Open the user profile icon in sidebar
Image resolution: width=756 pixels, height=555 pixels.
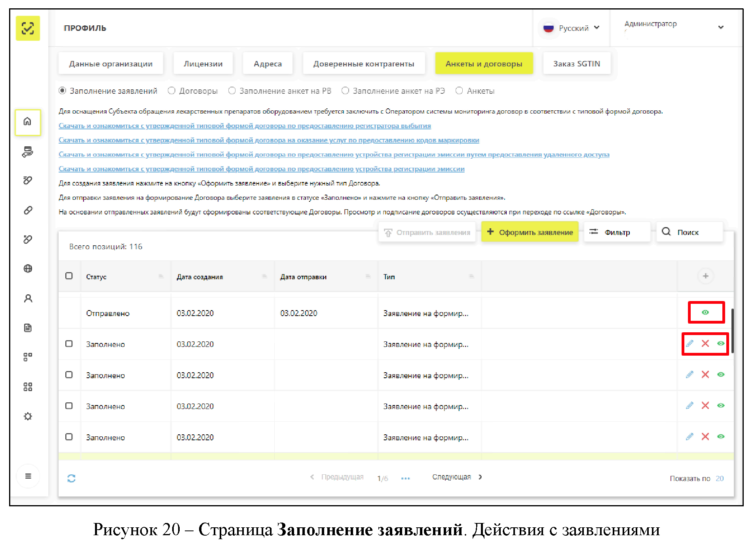pyautogui.click(x=28, y=299)
